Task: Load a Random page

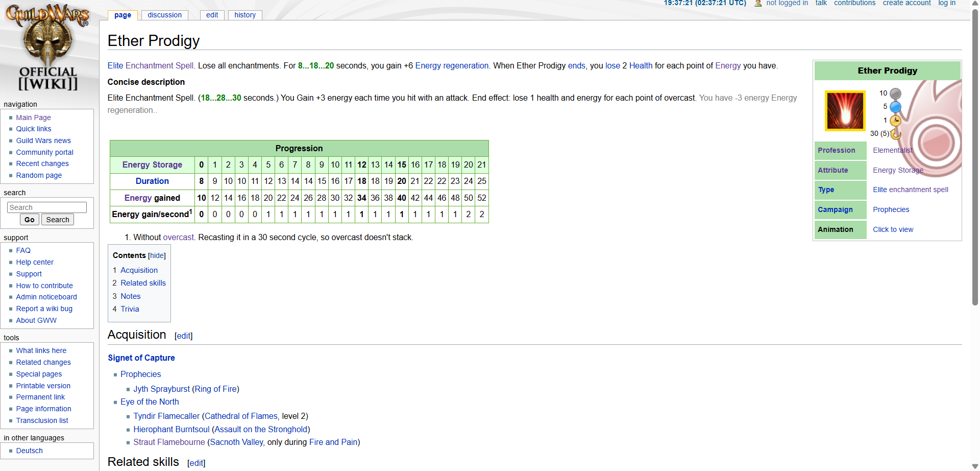Action: coord(39,175)
